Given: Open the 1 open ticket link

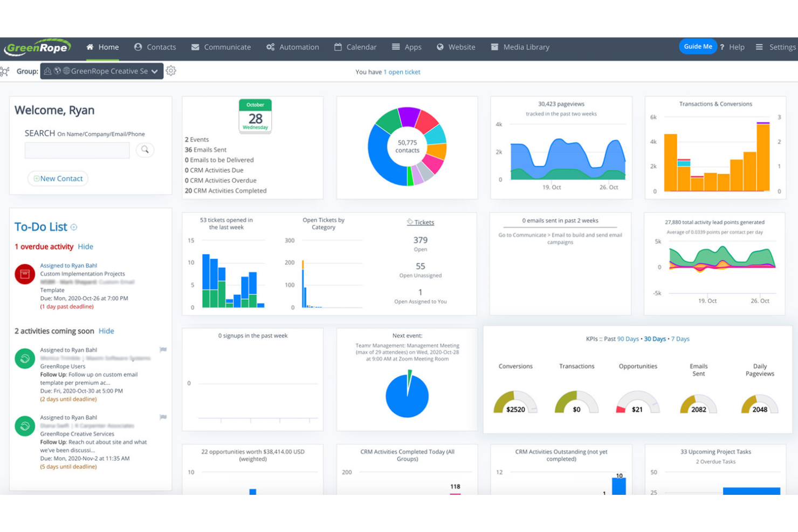Looking at the screenshot, I should click(x=402, y=72).
